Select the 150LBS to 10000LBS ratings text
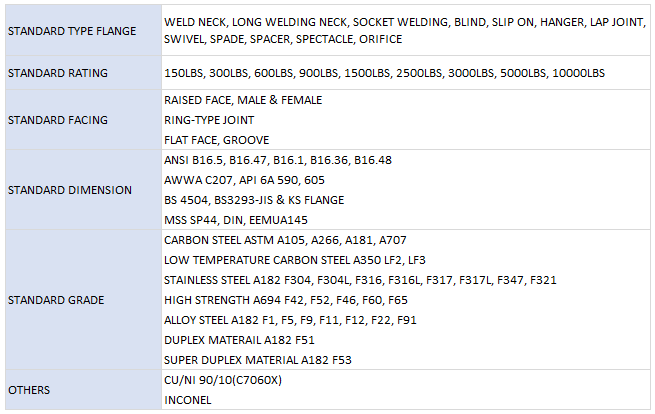The height and width of the screenshot is (414, 655). click(x=384, y=73)
